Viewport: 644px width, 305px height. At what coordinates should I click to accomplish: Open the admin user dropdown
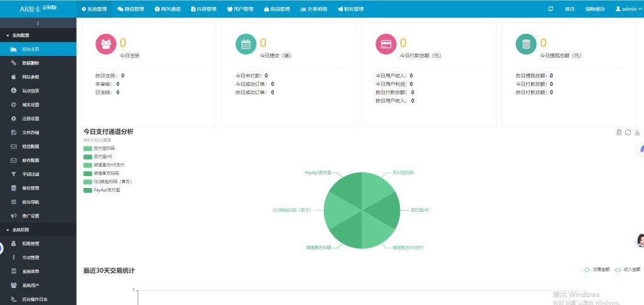click(x=629, y=9)
